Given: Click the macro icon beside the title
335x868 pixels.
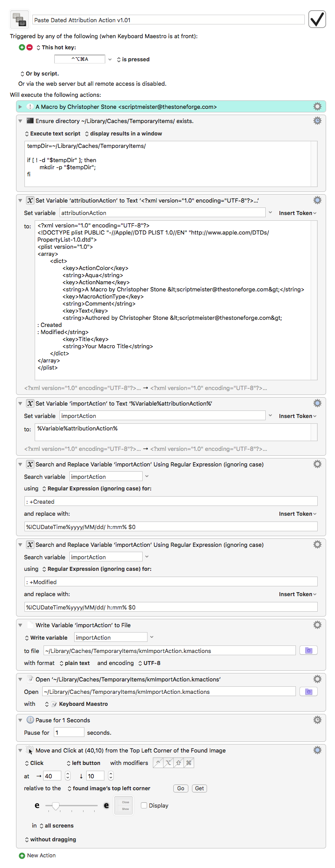Looking at the screenshot, I should pos(20,20).
